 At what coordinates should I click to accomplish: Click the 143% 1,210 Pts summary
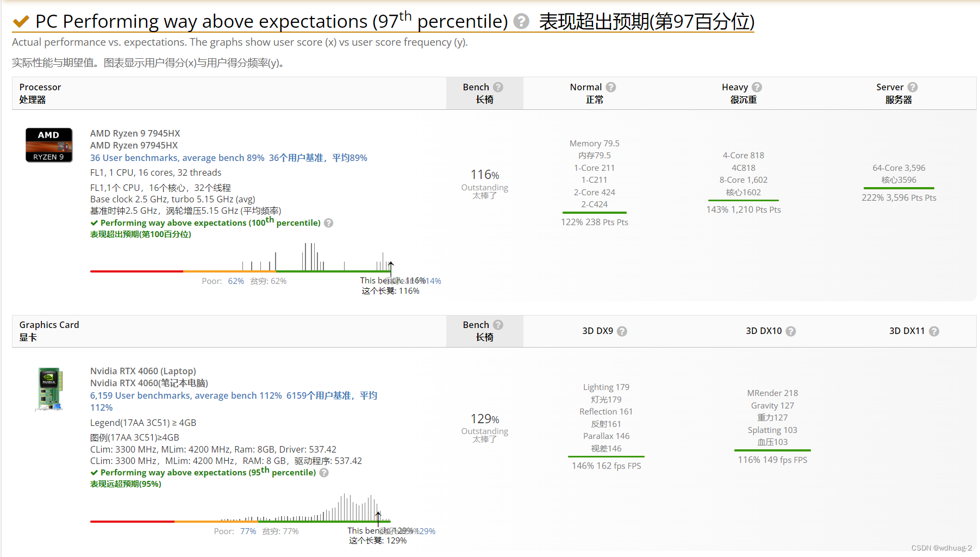744,209
